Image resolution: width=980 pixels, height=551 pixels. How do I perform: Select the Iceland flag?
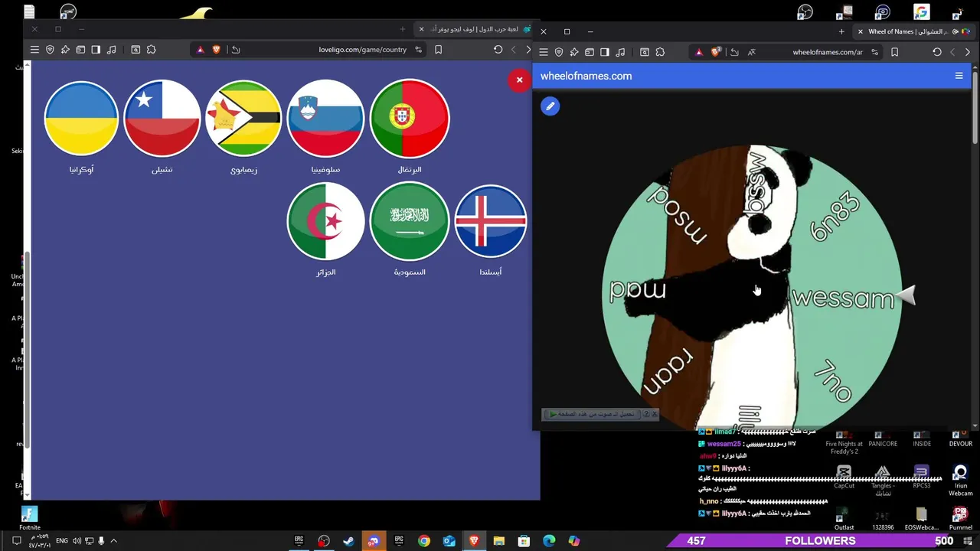point(491,221)
